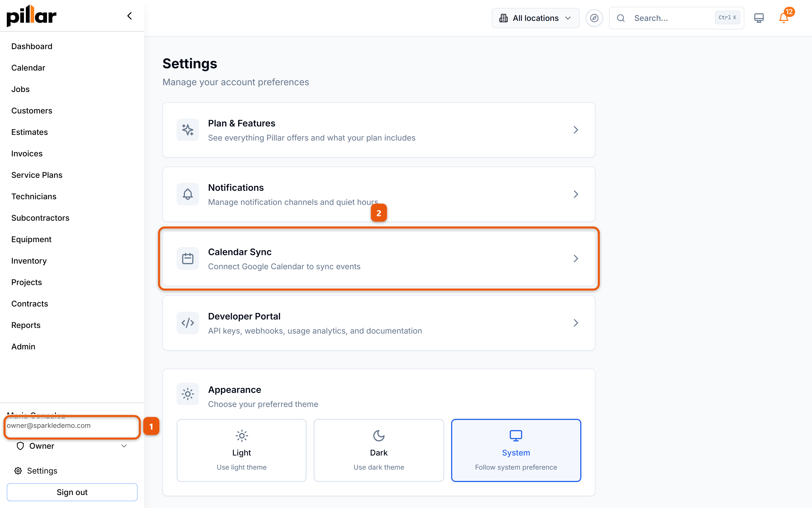Click the Sign out button
The height and width of the screenshot is (508, 812).
tap(72, 492)
